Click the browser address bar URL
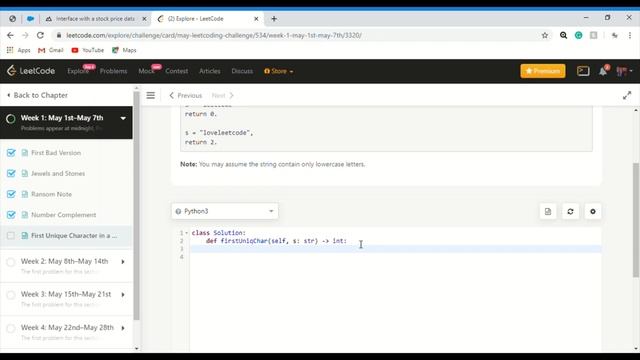Screen dimensions: 640x360 (x=214, y=36)
